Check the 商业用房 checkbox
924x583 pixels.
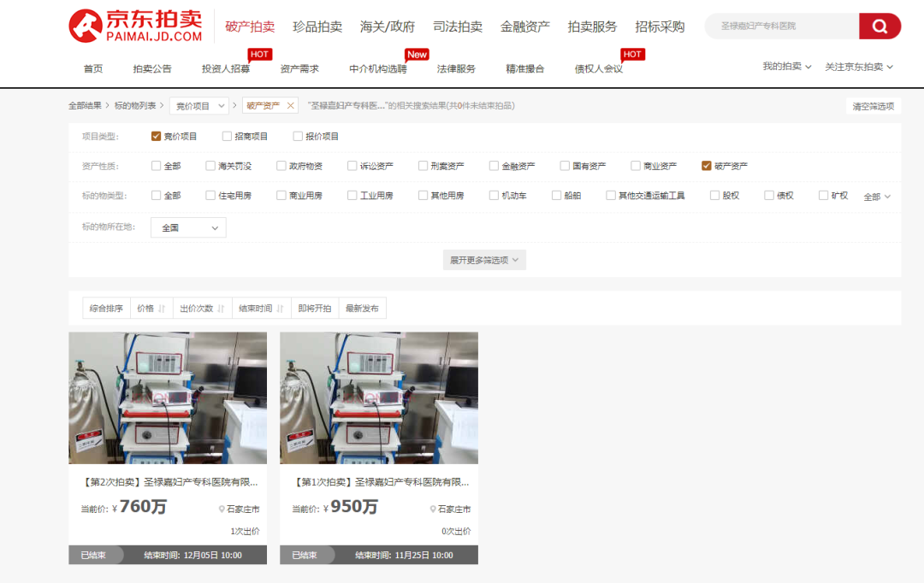[x=281, y=196]
